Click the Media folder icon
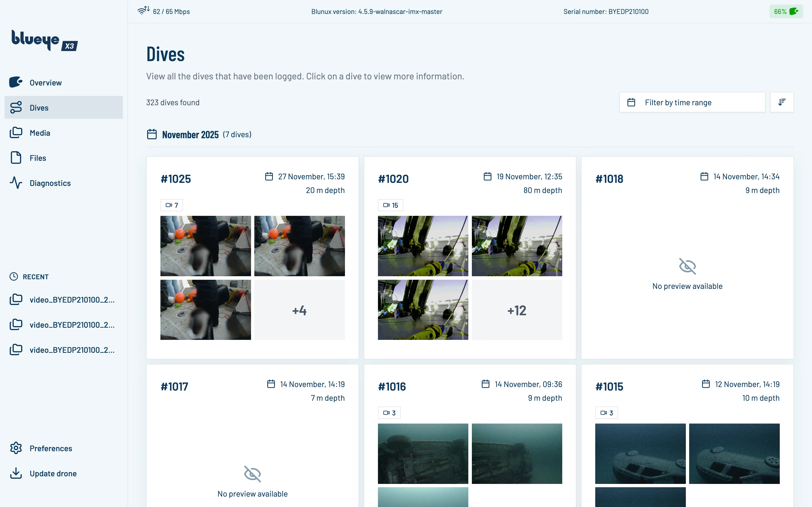This screenshot has height=507, width=812. click(16, 132)
